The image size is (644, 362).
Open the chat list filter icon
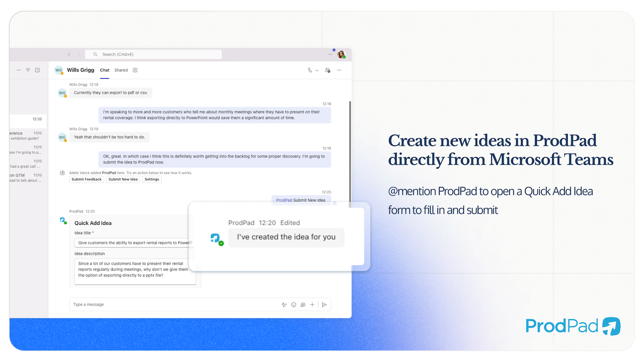point(28,70)
